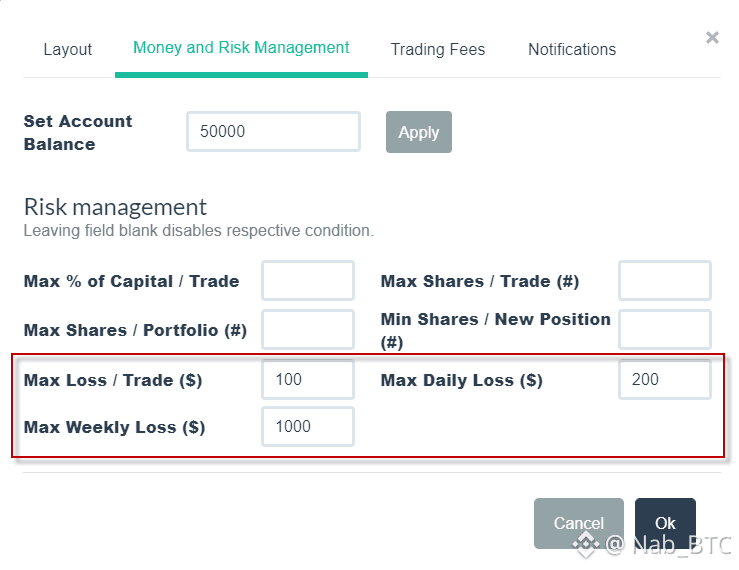The height and width of the screenshot is (570, 739).
Task: Go to the Notifications tab
Action: (x=571, y=49)
